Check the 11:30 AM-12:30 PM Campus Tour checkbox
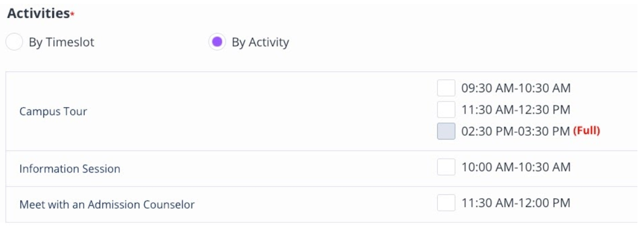This screenshot has width=644, height=229. pyautogui.click(x=446, y=110)
